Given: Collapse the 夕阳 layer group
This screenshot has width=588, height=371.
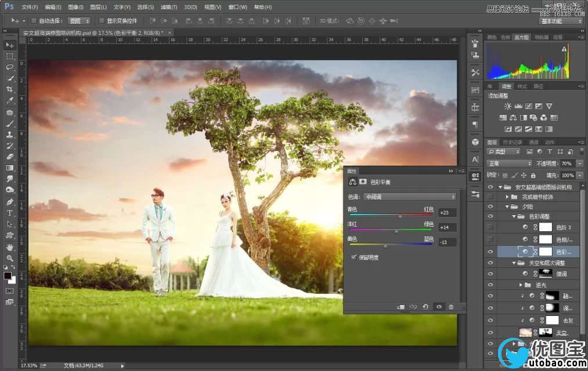Looking at the screenshot, I should point(507,206).
